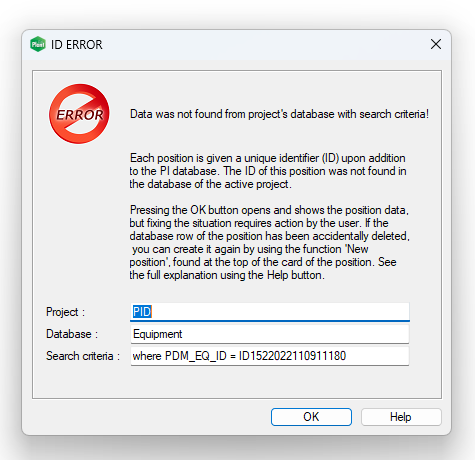
Task: Open the Help button explanation
Action: [401, 417]
